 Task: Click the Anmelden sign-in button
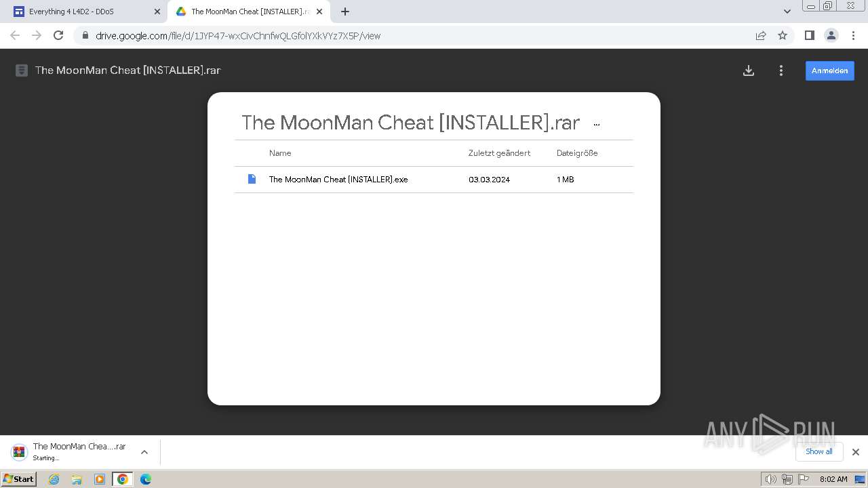pyautogui.click(x=829, y=70)
